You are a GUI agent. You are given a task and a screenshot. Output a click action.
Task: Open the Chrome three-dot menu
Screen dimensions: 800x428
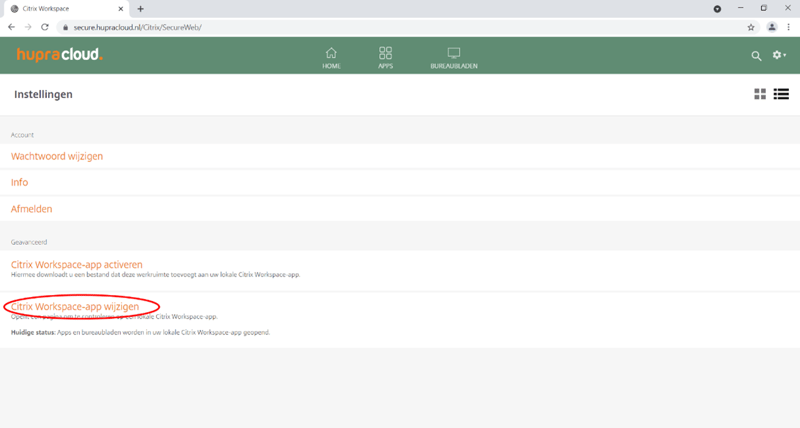tap(788, 27)
